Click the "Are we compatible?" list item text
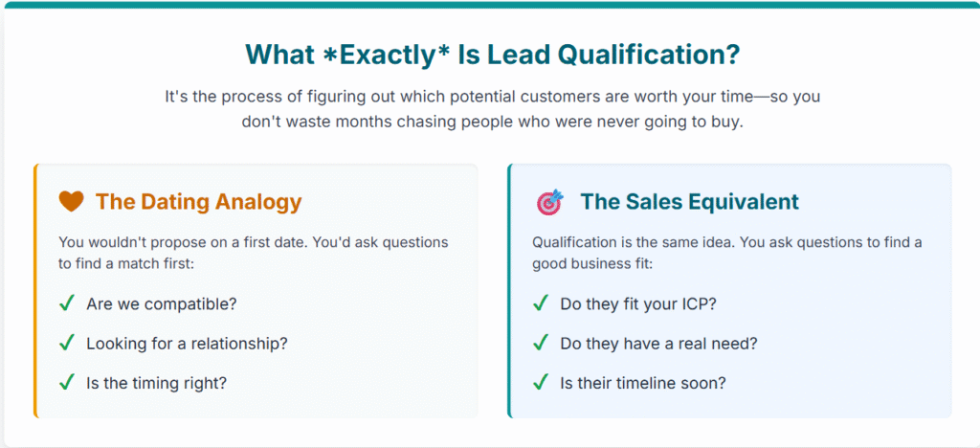 [162, 303]
